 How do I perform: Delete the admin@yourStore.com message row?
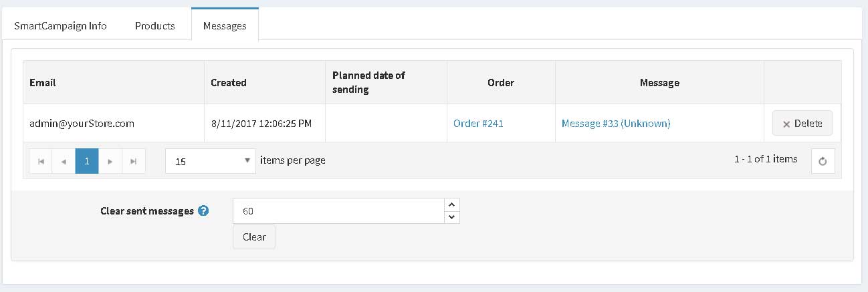[x=802, y=124]
